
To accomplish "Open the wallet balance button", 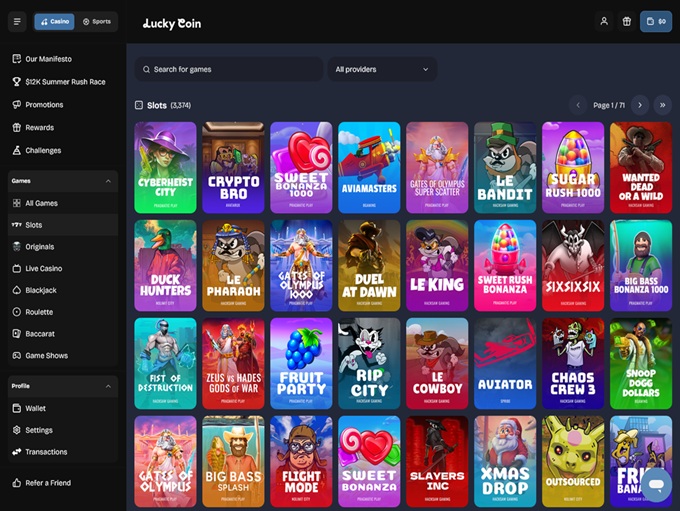I will coord(656,21).
